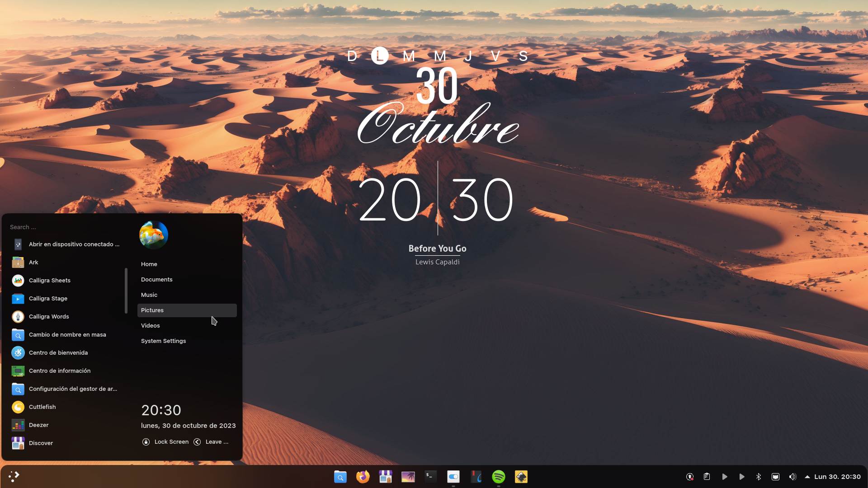The image size is (868, 488).
Task: Open the updates notifier tray icon
Action: click(690, 477)
